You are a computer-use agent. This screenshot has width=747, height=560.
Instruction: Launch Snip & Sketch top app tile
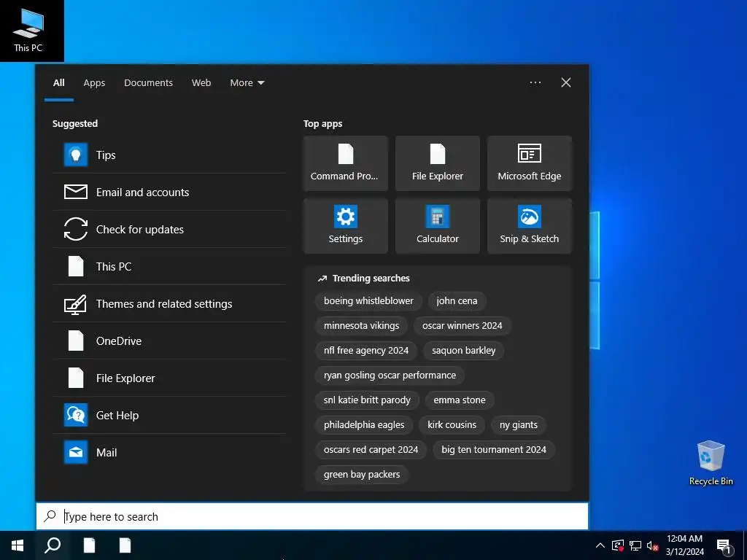pos(530,226)
